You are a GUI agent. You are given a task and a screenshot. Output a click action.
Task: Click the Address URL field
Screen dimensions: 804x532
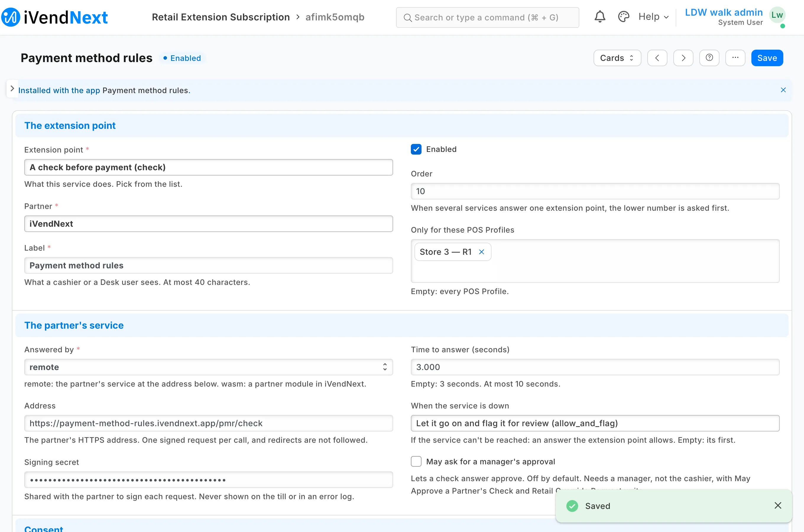tap(208, 423)
